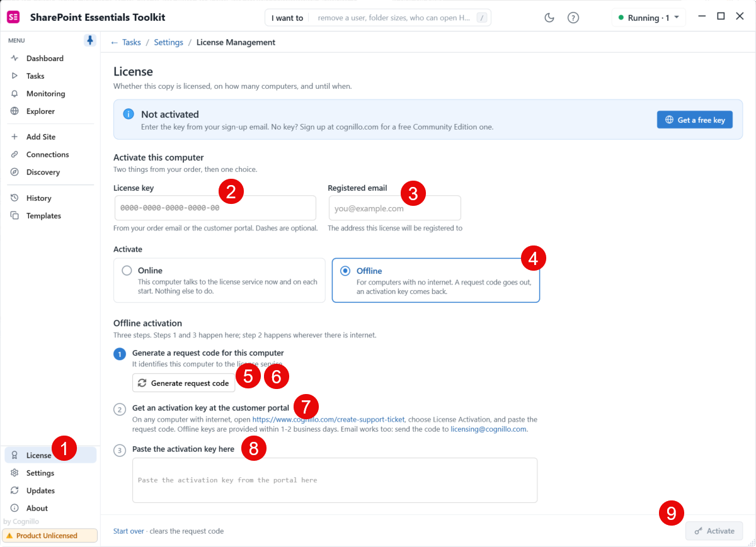Click the Discovery compass icon
Screen dimensions: 756x547
[x=14, y=172]
